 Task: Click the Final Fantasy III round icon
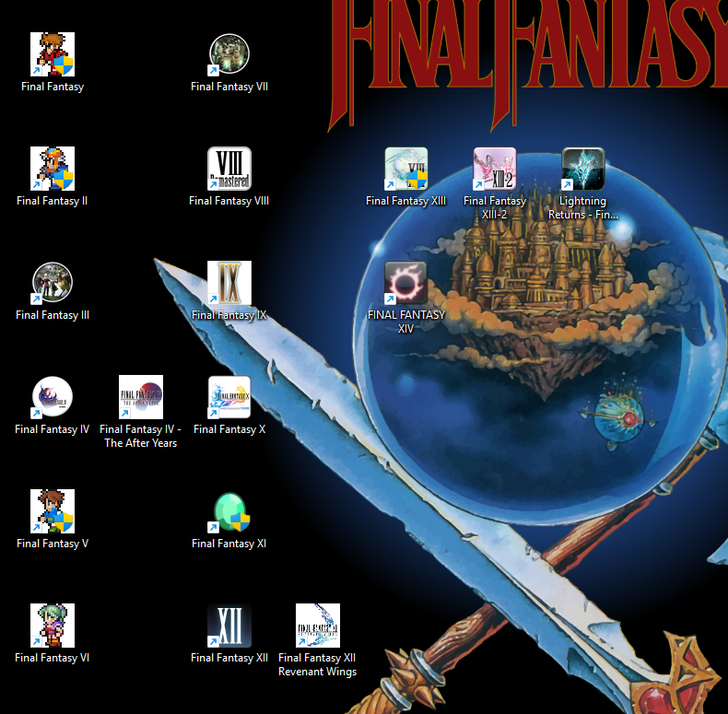pyautogui.click(x=53, y=283)
